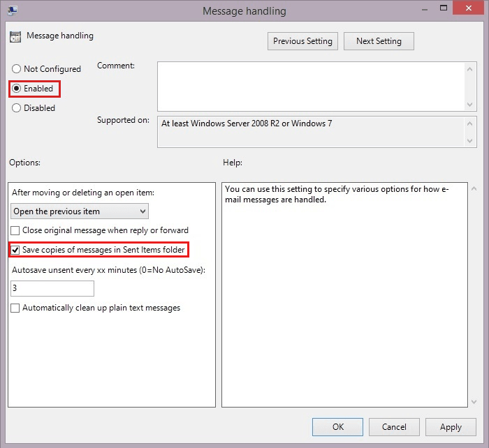Click the Supported on scroll down arrow
Viewport: 489px width, 448px height.
470,141
